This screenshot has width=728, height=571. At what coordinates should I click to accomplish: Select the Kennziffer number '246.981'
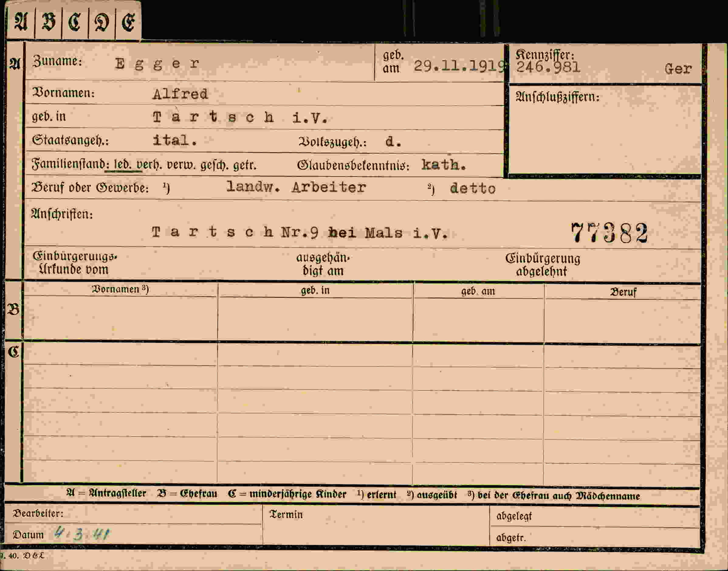tap(548, 67)
